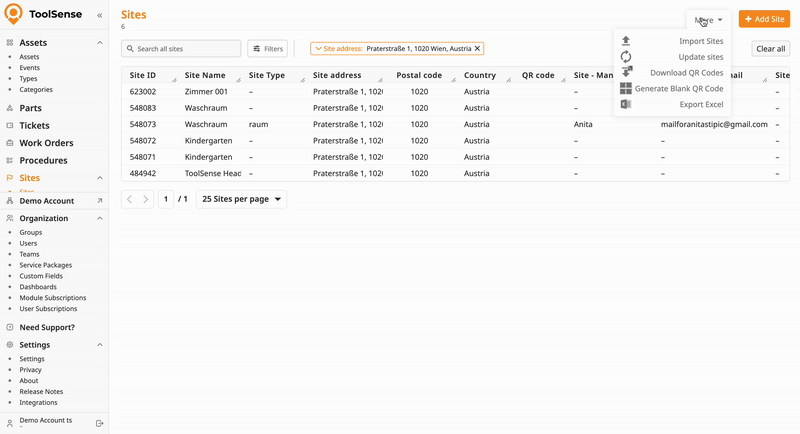Viewport: 800px width, 434px height.
Task: Click the Tickets sidebar icon
Action: [x=10, y=125]
